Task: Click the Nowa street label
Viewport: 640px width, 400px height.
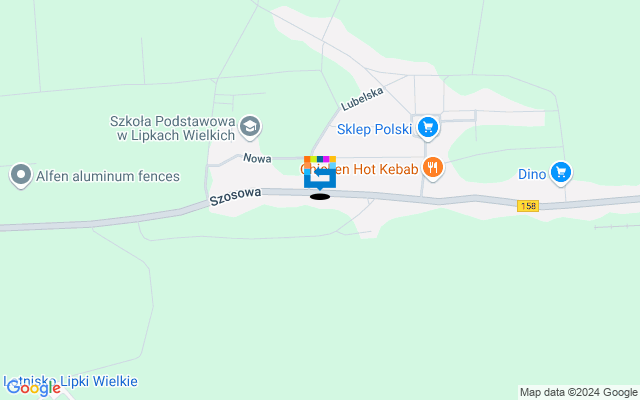Action: point(257,158)
